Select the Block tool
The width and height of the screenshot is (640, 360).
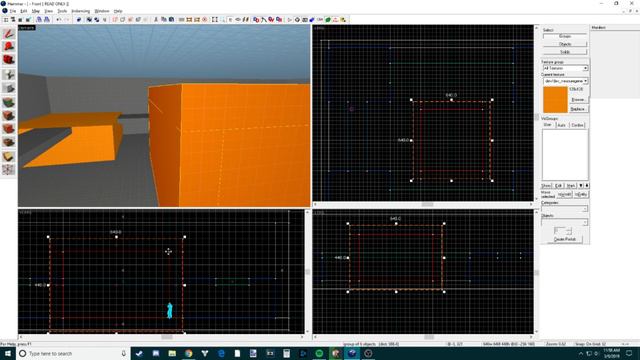[x=9, y=88]
